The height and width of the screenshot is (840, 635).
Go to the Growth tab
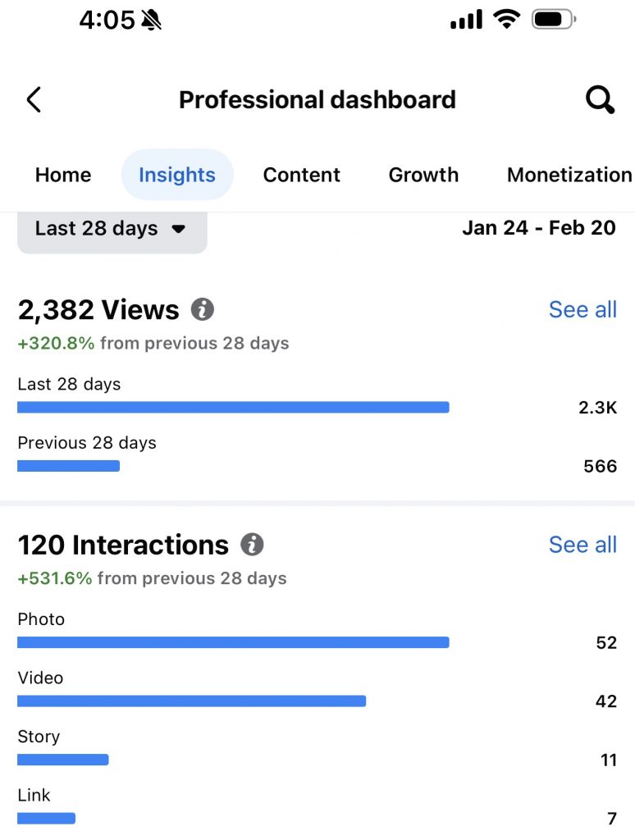(423, 175)
